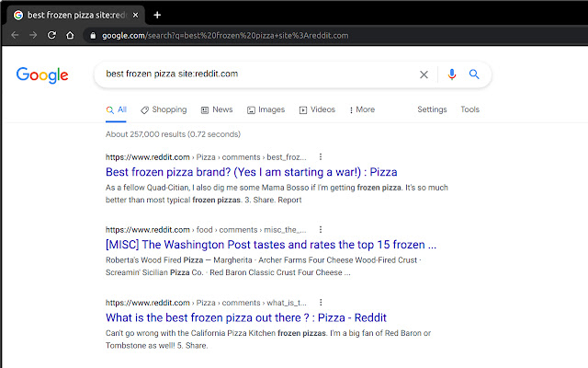Open 'What is the best frozen pizza out there' link
Image resolution: width=588 pixels, height=368 pixels.
[245, 317]
